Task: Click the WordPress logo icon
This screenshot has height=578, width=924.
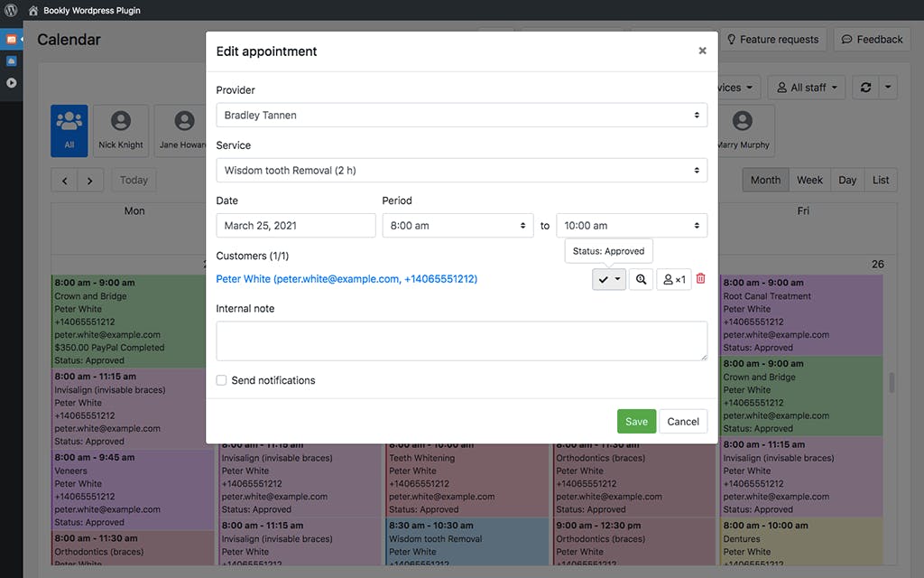Action: tap(11, 11)
